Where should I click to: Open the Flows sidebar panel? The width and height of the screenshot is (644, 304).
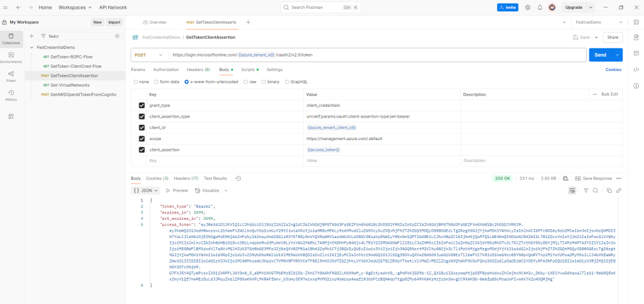pos(11,77)
